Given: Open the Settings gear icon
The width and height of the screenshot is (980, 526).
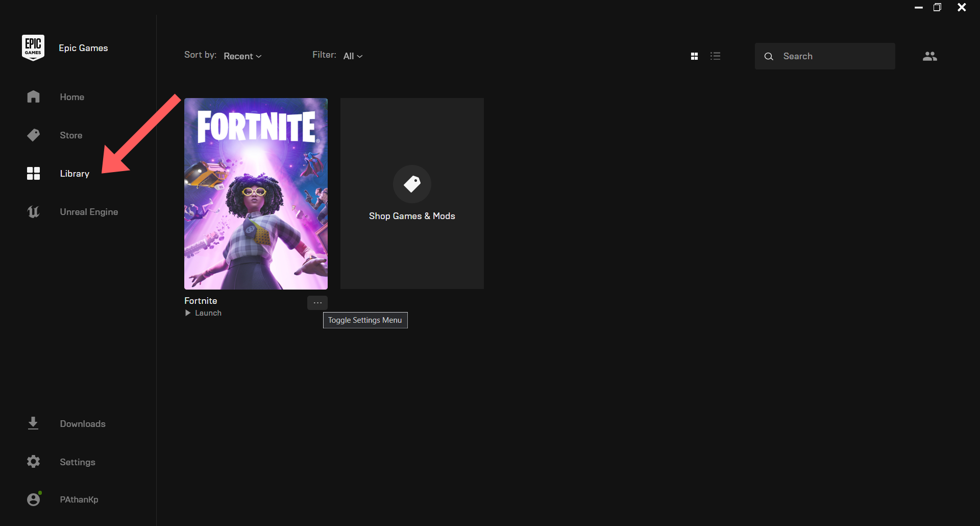Looking at the screenshot, I should pos(33,462).
